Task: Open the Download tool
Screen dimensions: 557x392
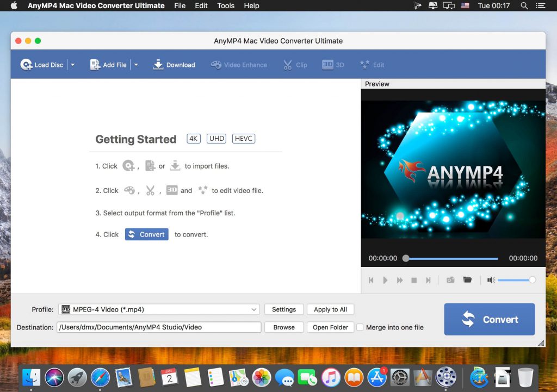Action: [174, 64]
